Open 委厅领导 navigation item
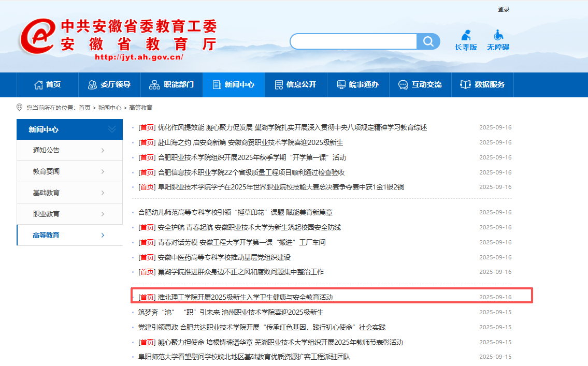Screen dimensions: 588x366 [x=109, y=84]
